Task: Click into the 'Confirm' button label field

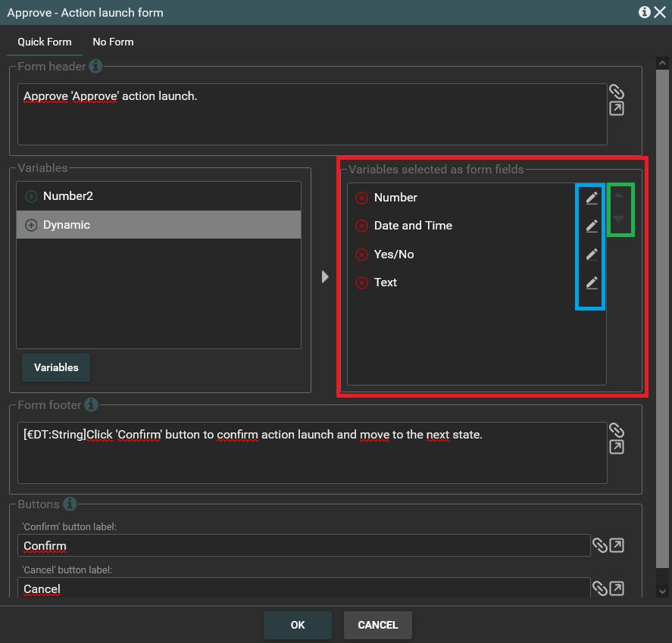Action: 303,545
